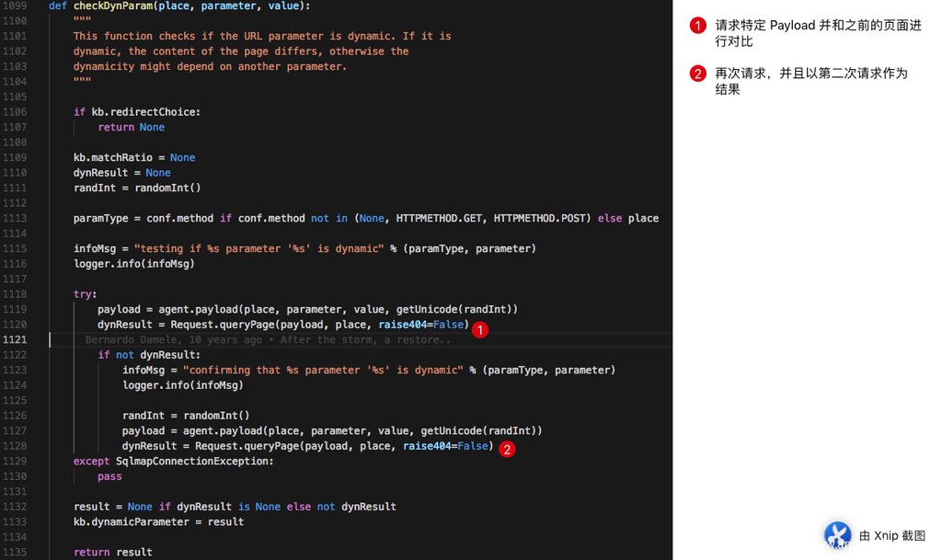The height and width of the screenshot is (560, 942).
Task: Click the Xnip 截图 watermark text
Action: 891,535
